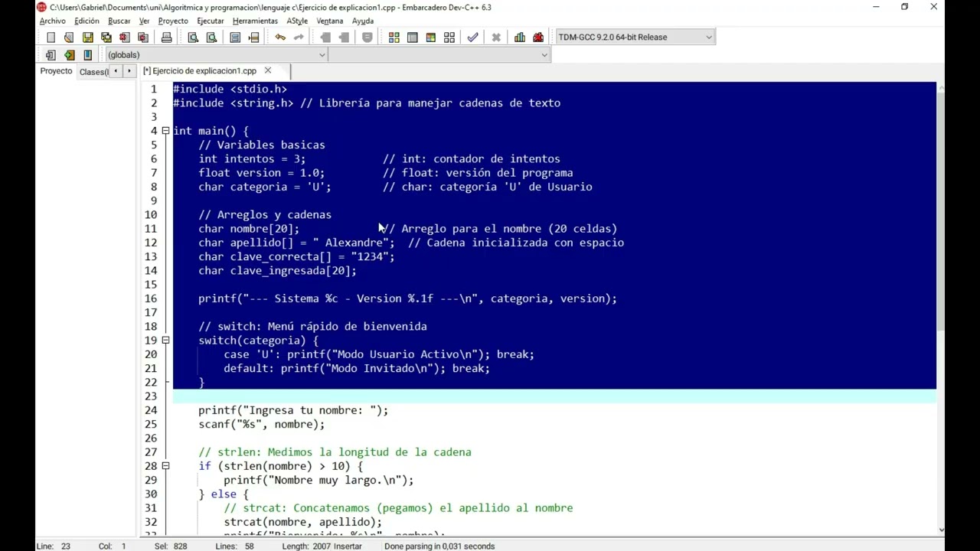The image size is (980, 551).
Task: Open the Buscar menu
Action: 119,21
